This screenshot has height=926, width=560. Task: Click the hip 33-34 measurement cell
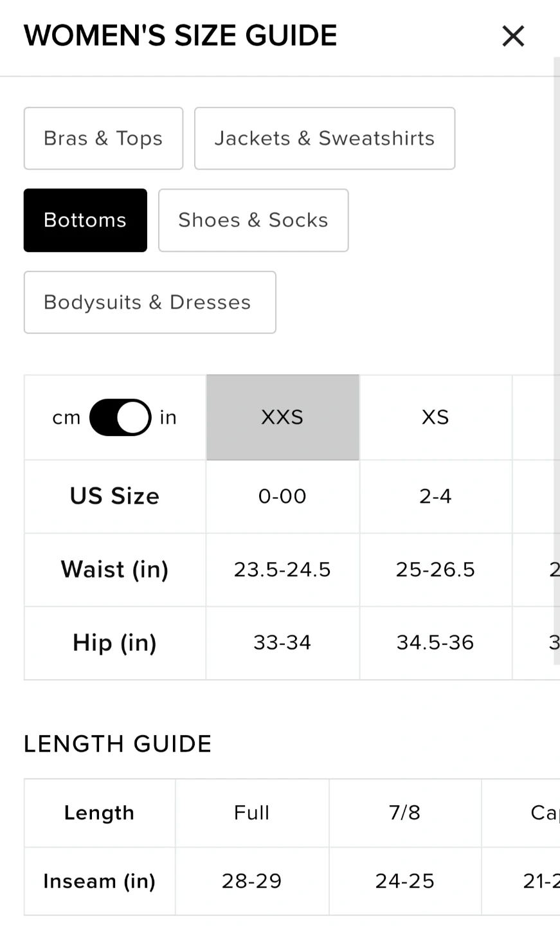pos(282,642)
